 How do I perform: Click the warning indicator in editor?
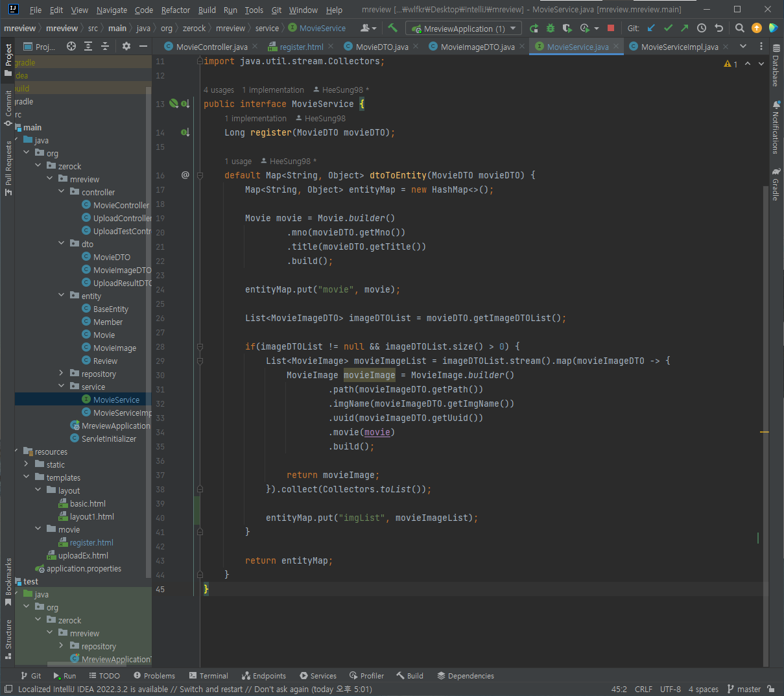[731, 64]
